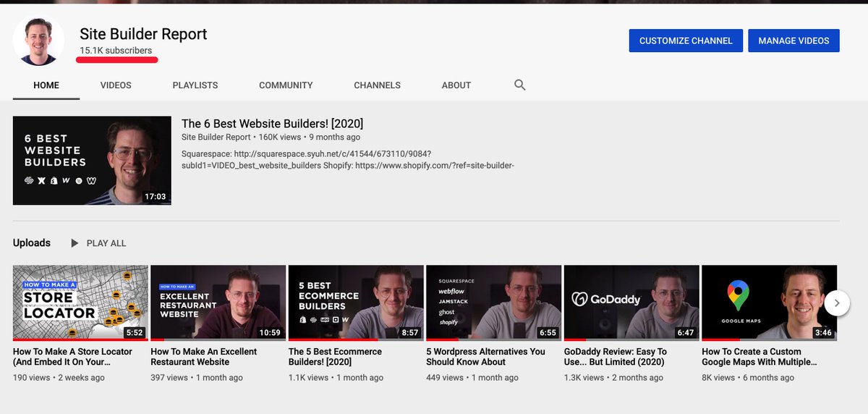
Task: Click the 6:55 duration badge
Action: coord(548,333)
